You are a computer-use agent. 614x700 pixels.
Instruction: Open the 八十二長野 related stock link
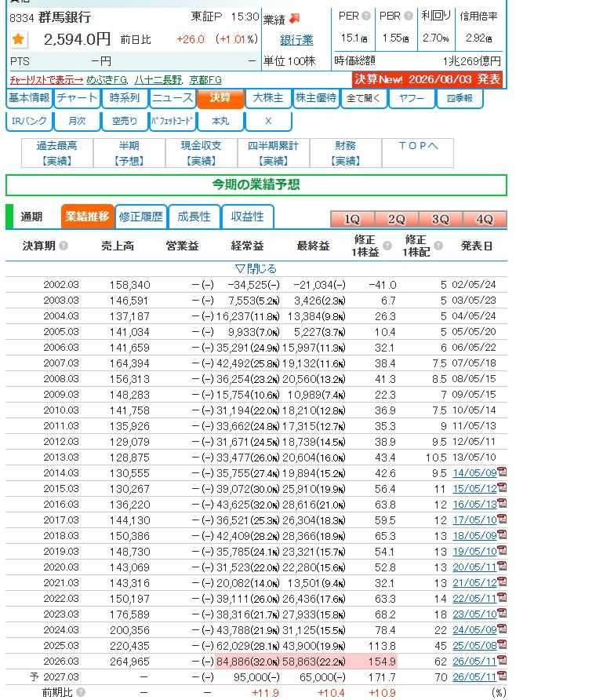158,80
